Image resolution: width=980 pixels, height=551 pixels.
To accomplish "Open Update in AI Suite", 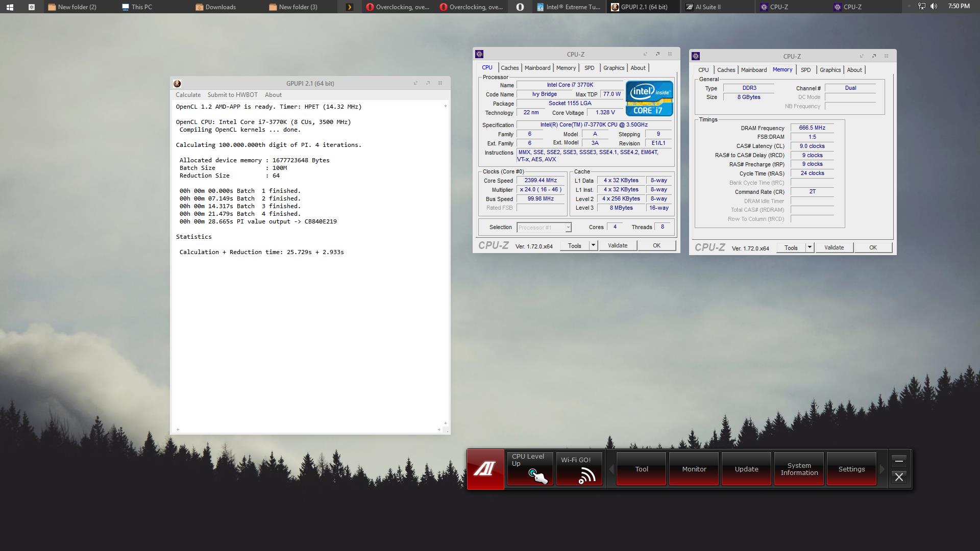I will [x=747, y=469].
